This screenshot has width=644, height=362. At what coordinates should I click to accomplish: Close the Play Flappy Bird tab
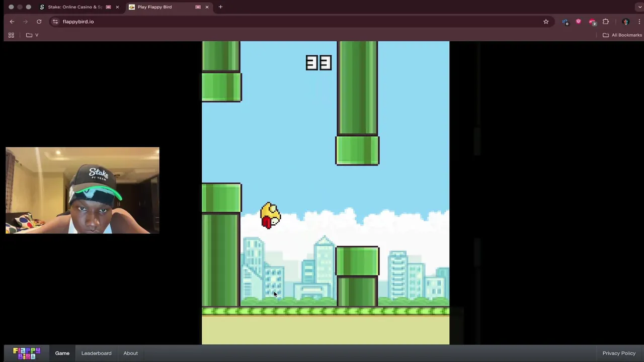click(207, 7)
